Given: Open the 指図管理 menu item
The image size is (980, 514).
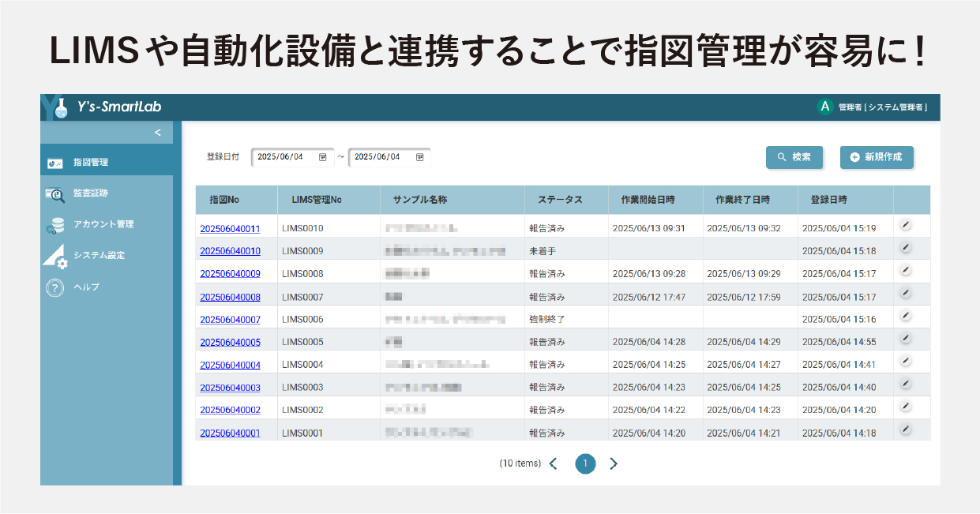Looking at the screenshot, I should coord(107,163).
